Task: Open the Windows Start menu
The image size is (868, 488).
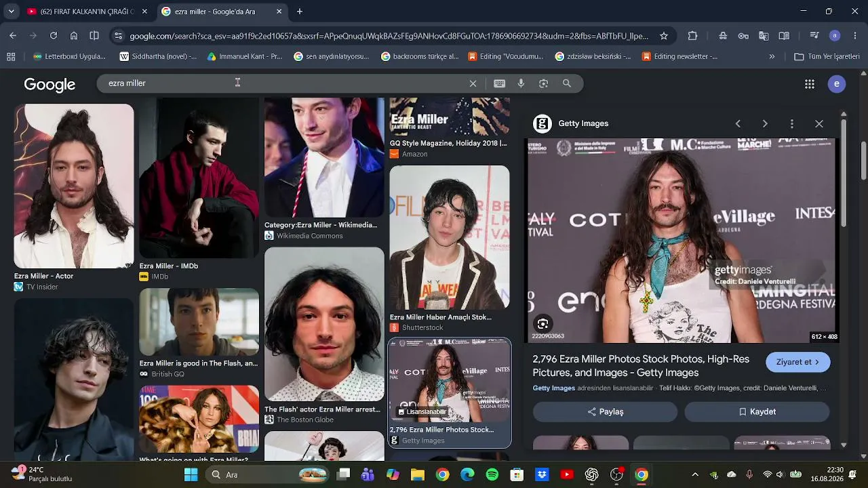Action: pos(191,474)
